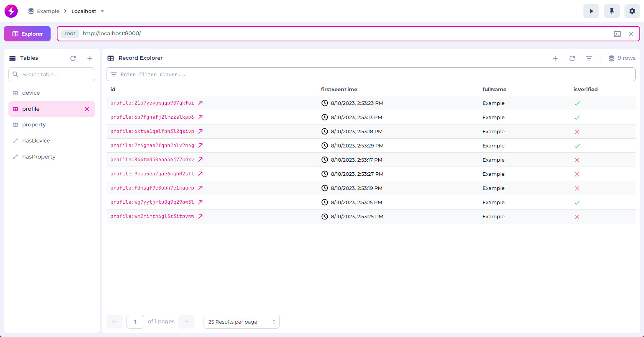Open record profile:21b7yevgwgqp987qkfai

(x=152, y=103)
